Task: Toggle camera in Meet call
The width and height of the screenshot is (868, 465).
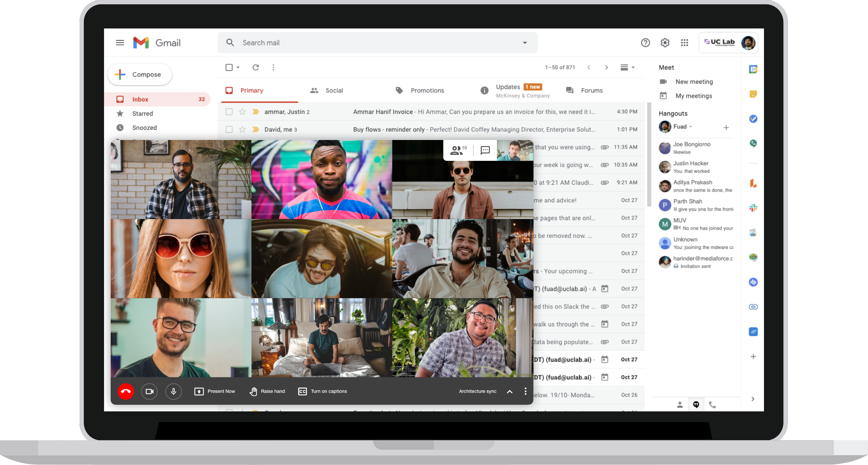Action: pos(149,391)
